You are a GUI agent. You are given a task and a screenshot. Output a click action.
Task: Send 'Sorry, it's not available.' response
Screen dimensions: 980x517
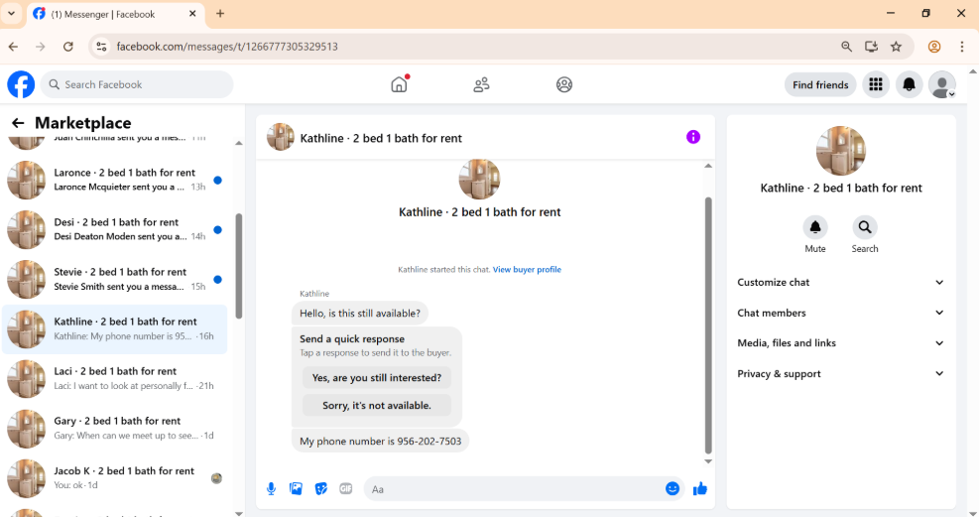377,405
